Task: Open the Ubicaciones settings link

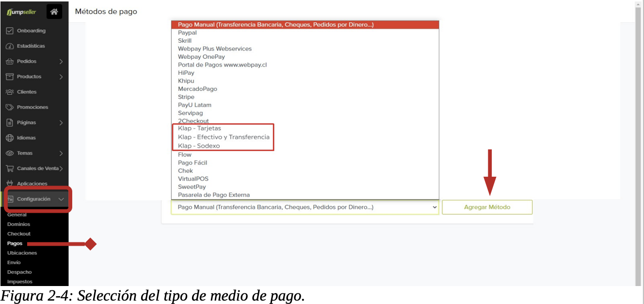Action: click(22, 253)
